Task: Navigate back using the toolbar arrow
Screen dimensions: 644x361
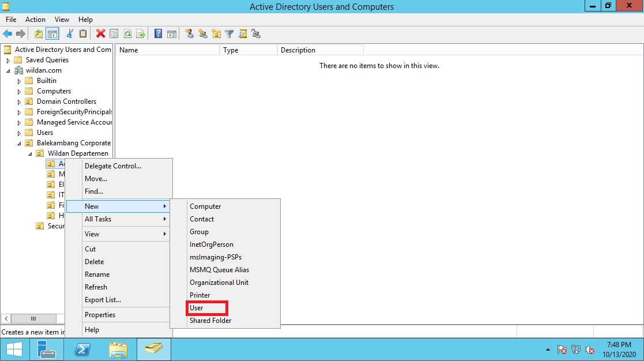Action: tap(7, 33)
